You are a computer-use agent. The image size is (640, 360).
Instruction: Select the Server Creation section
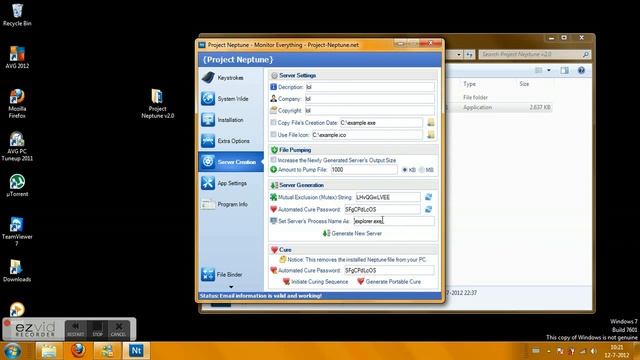(x=231, y=162)
